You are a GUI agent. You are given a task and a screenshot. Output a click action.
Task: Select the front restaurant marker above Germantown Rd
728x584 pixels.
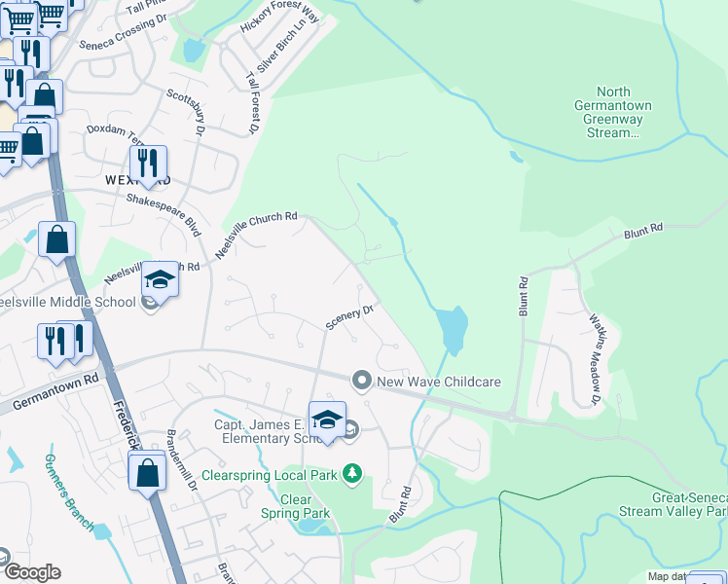point(55,344)
